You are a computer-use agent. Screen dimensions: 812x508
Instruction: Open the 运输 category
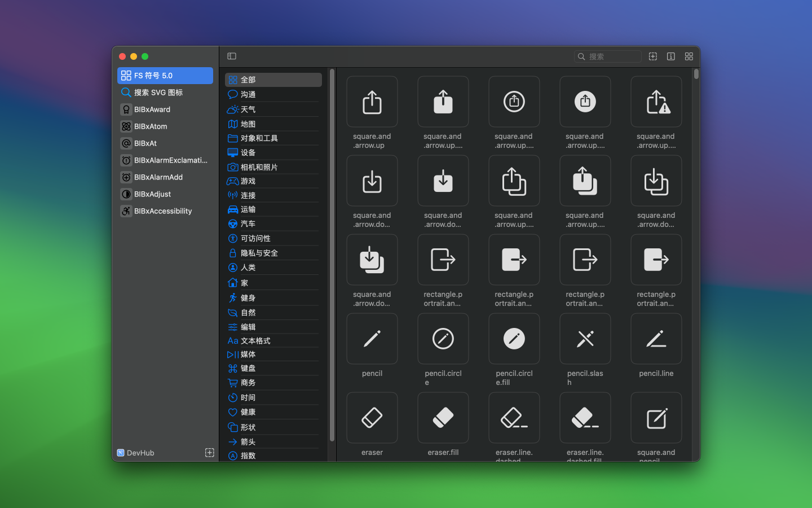(x=273, y=209)
